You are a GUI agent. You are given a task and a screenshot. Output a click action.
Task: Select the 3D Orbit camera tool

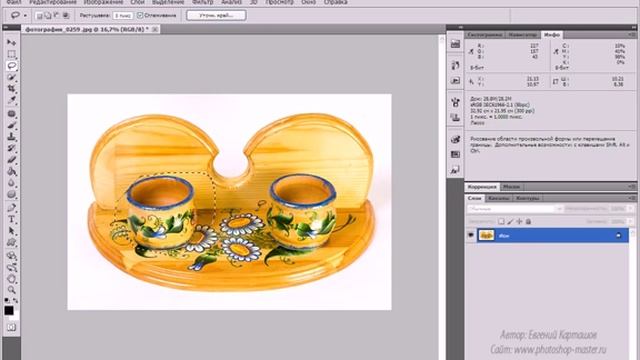click(11, 268)
